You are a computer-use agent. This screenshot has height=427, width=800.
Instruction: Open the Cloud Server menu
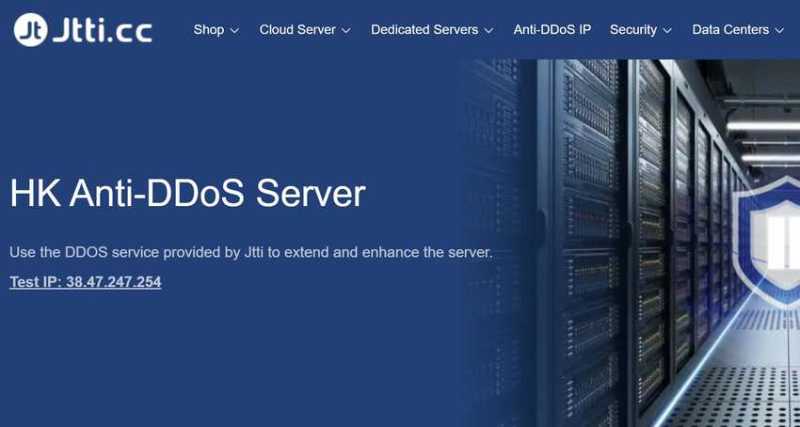[x=297, y=30]
